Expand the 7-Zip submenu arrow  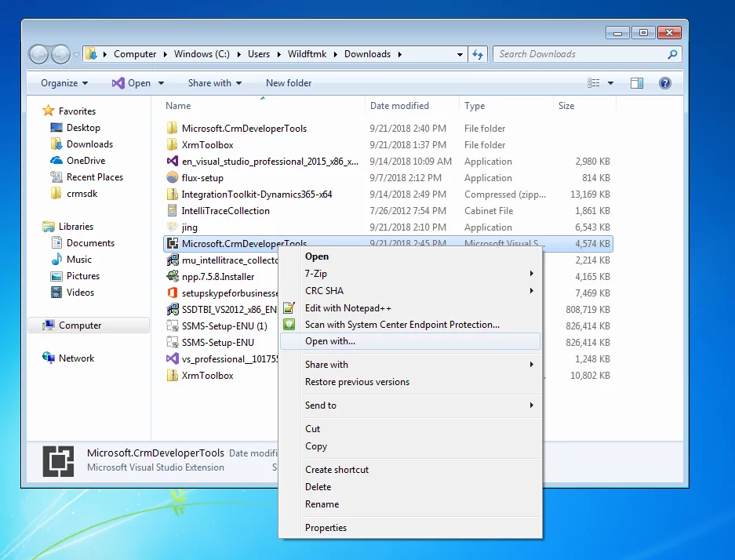[x=532, y=273]
